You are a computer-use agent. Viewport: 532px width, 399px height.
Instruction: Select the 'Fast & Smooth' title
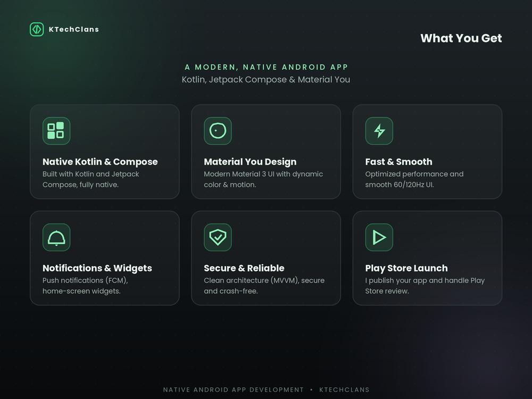click(398, 162)
